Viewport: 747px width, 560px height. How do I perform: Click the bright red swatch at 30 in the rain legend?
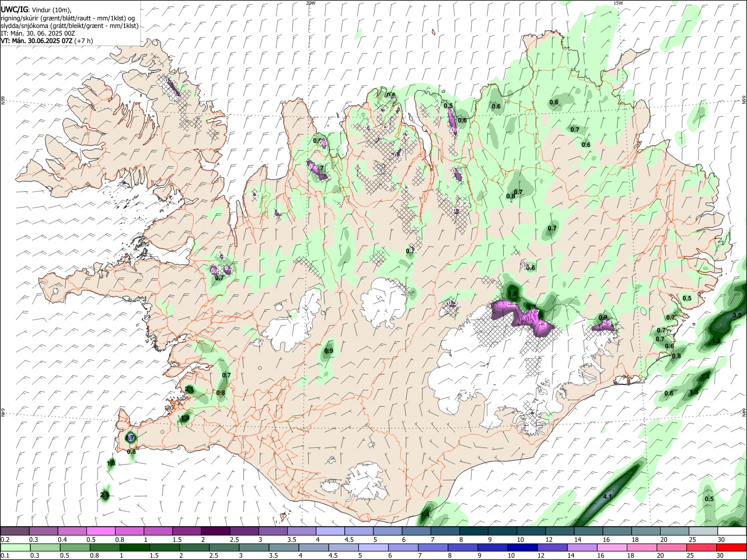click(732, 548)
